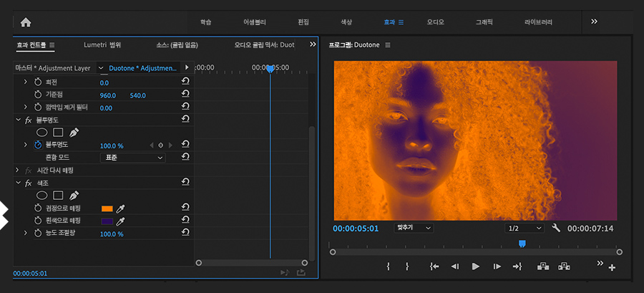Reset the 혼합 모드 parameter
This screenshot has width=644, height=293.
click(x=185, y=157)
